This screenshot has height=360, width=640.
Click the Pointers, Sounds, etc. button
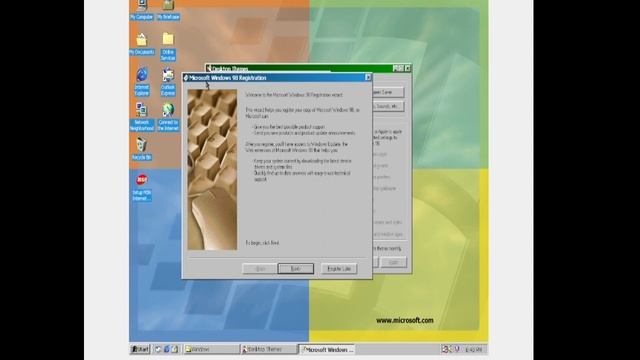pyautogui.click(x=388, y=107)
